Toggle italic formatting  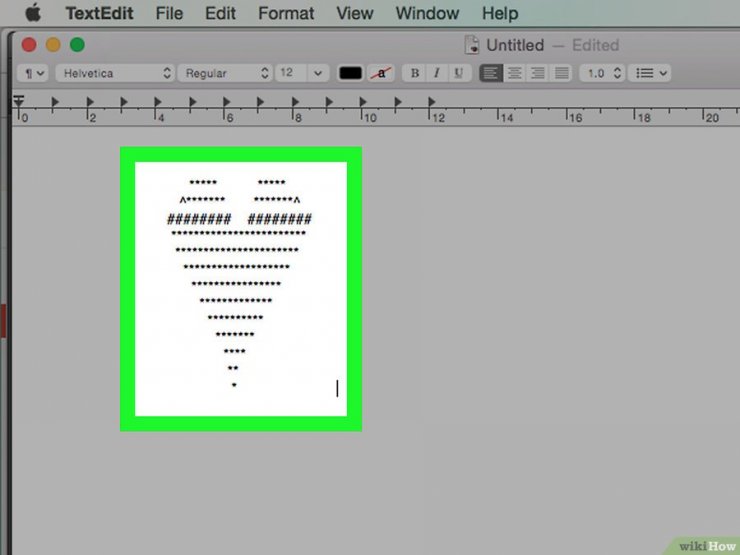437,73
